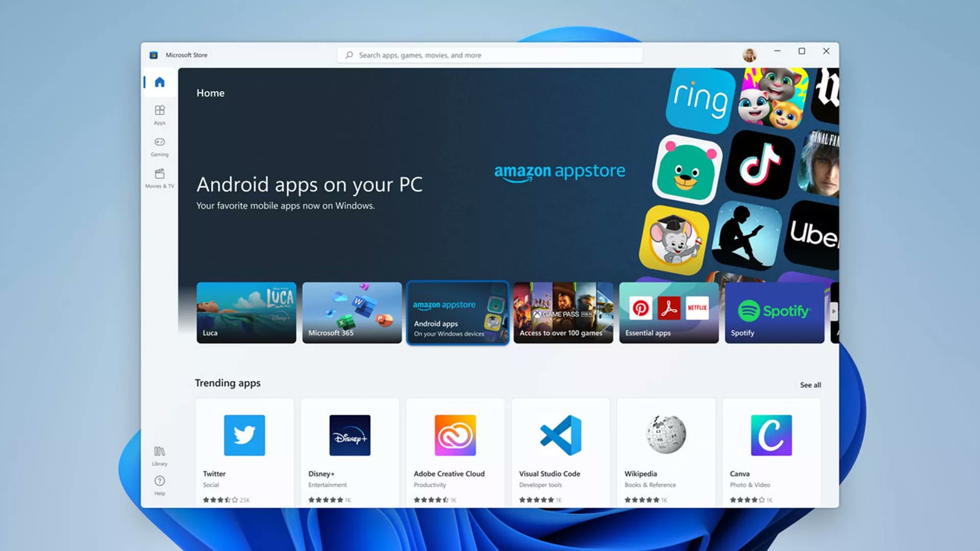Open the Spotify carousel card
980x551 pixels.
click(x=774, y=313)
